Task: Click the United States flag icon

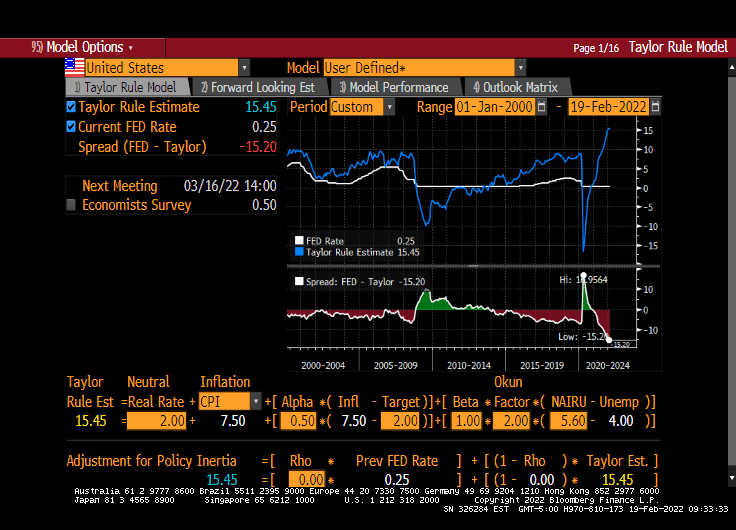Action: pos(74,67)
